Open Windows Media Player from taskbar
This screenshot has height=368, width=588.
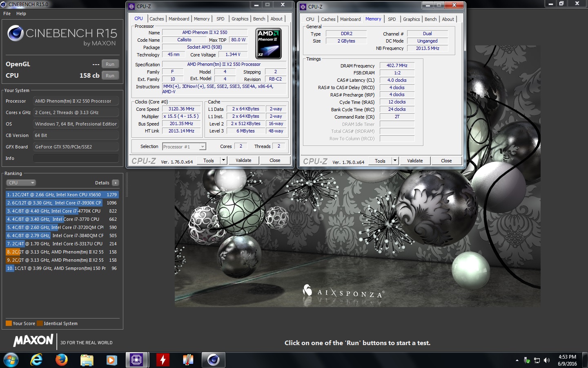click(111, 360)
